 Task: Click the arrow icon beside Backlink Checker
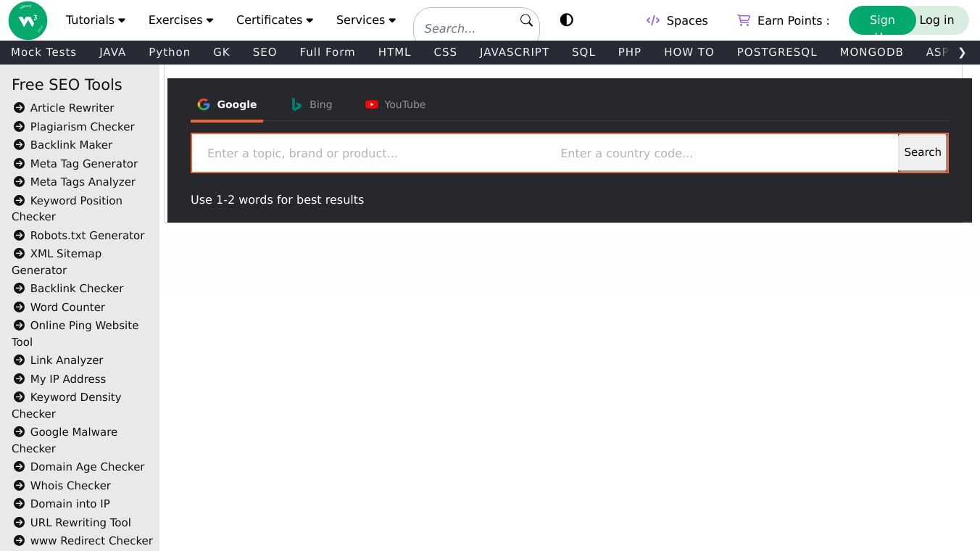(19, 289)
